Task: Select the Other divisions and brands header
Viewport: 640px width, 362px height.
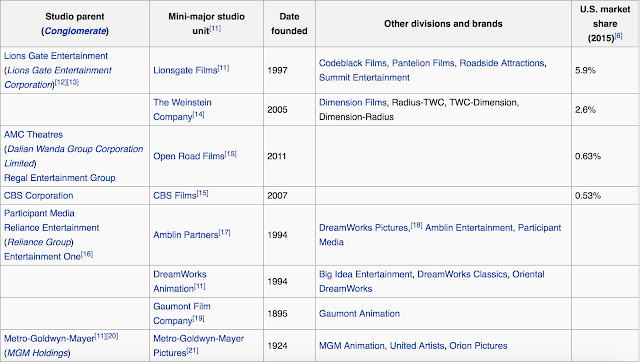Action: [443, 24]
